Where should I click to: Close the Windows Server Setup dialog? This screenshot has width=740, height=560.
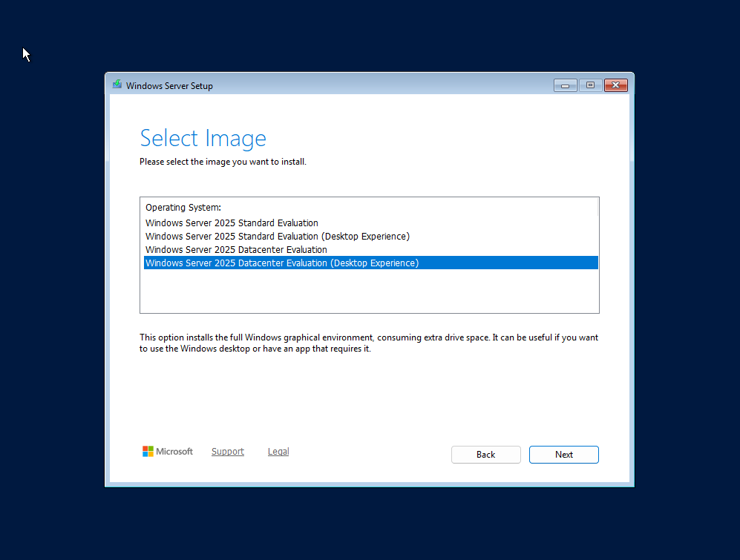click(x=615, y=85)
